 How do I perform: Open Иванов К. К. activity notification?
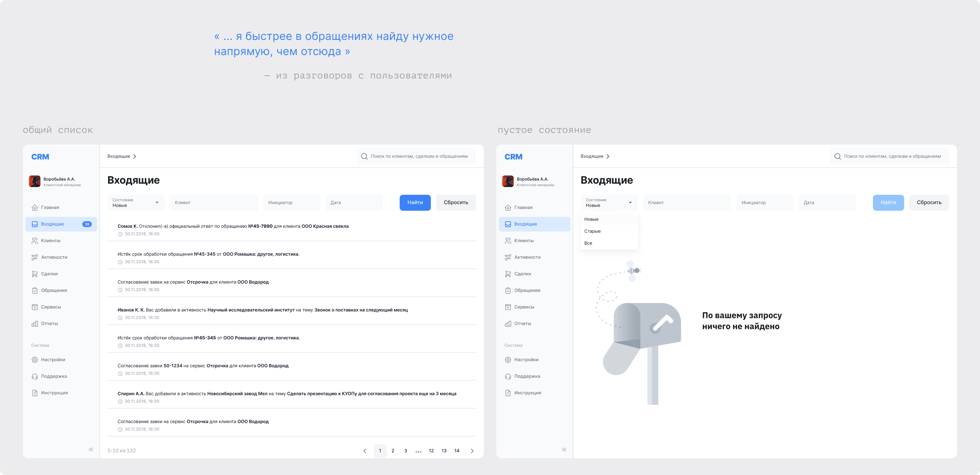click(291, 313)
